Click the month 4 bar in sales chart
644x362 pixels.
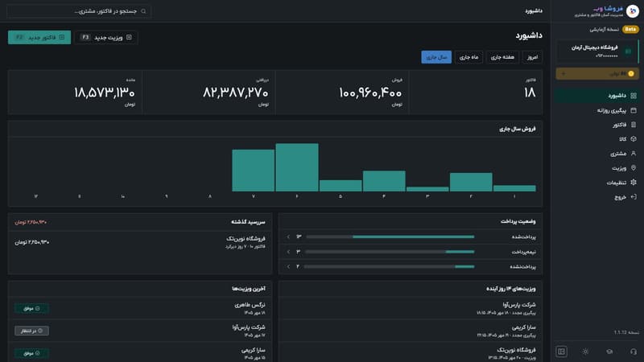pos(384,181)
